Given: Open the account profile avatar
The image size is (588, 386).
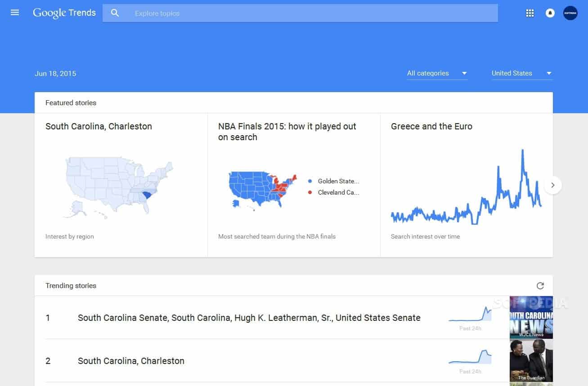Looking at the screenshot, I should [570, 13].
